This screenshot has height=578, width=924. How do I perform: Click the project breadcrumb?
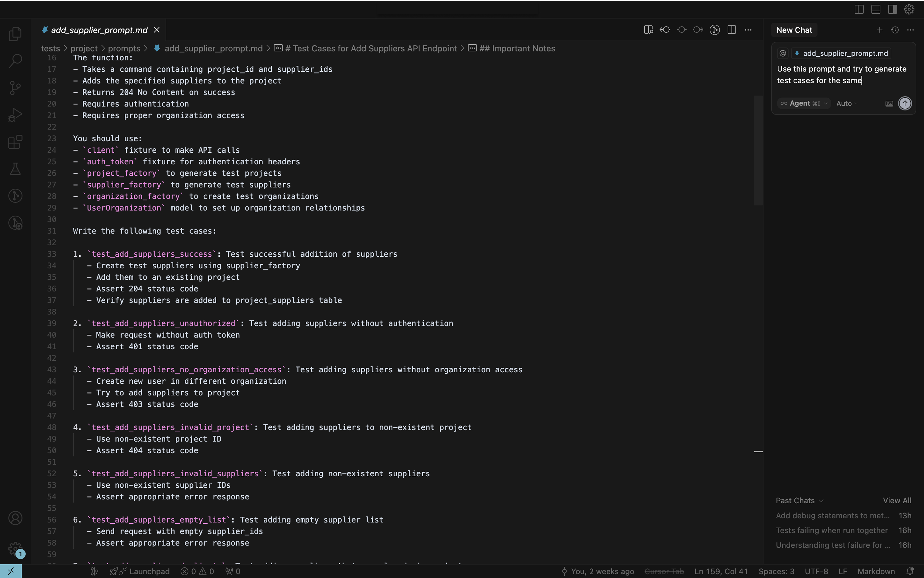84,49
